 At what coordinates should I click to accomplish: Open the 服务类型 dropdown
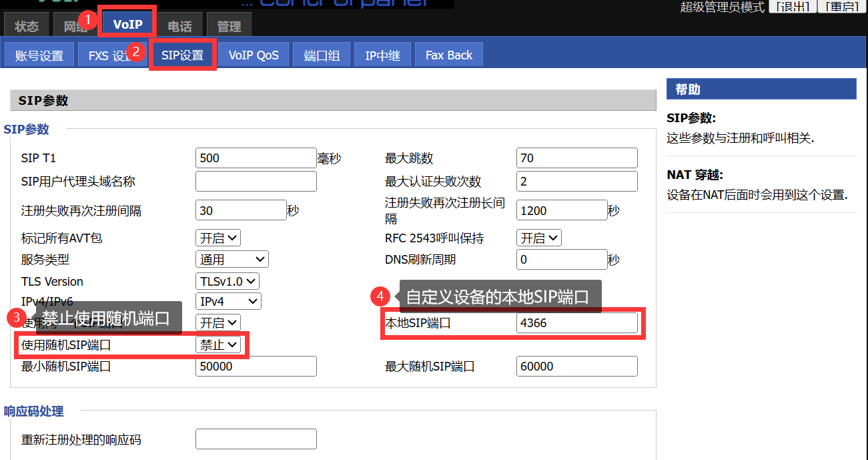(232, 260)
